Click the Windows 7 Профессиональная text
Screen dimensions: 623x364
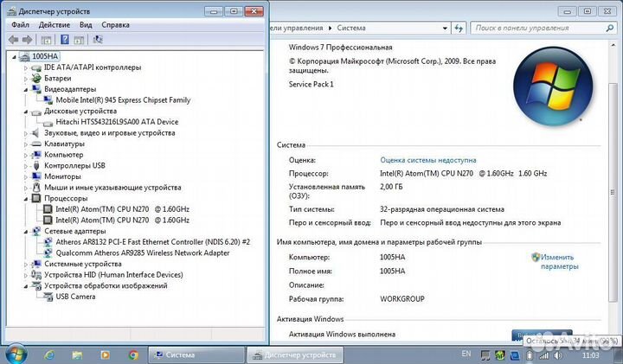tap(341, 48)
